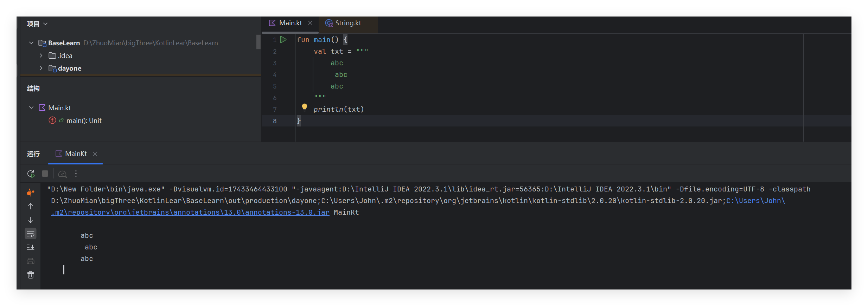The image size is (868, 306).
Task: Click the Kotlin icon on MainKt run tab
Action: click(59, 154)
